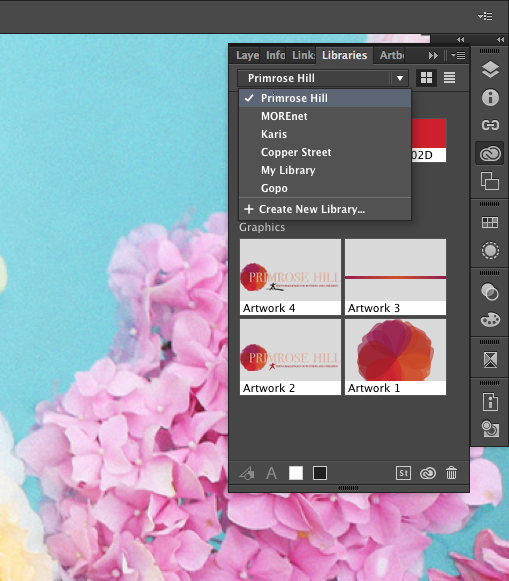This screenshot has height=581, width=509.
Task: Click the Creative Cloud sync icon in footer
Action: 428,473
